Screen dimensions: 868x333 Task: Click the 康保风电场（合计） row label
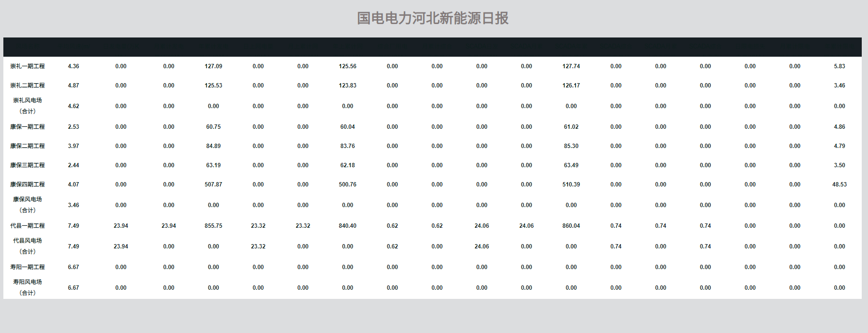click(27, 205)
